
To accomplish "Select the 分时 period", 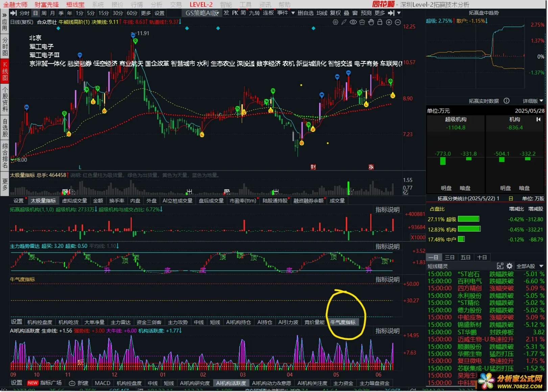I will [24, 13].
